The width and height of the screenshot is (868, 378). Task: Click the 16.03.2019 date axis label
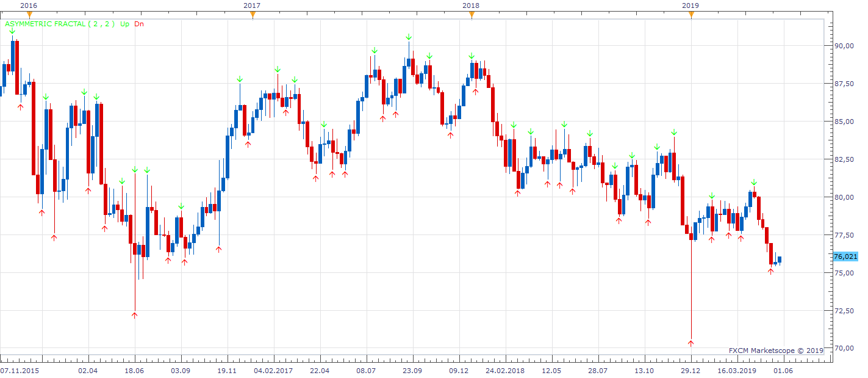coord(736,371)
